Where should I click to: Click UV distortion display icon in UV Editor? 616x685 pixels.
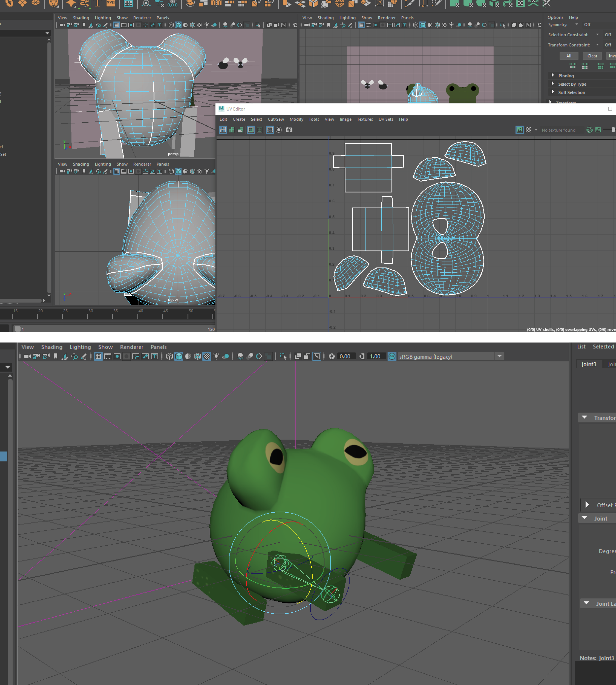pyautogui.click(x=240, y=130)
